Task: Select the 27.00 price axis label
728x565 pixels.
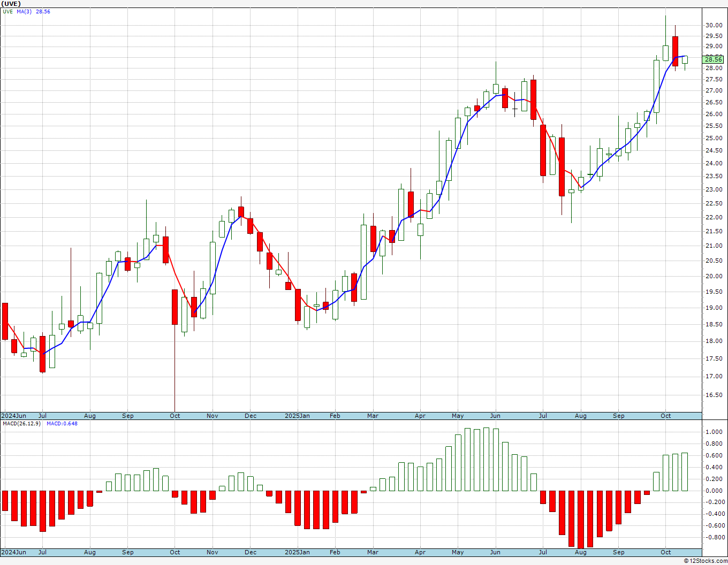Action: pos(714,91)
